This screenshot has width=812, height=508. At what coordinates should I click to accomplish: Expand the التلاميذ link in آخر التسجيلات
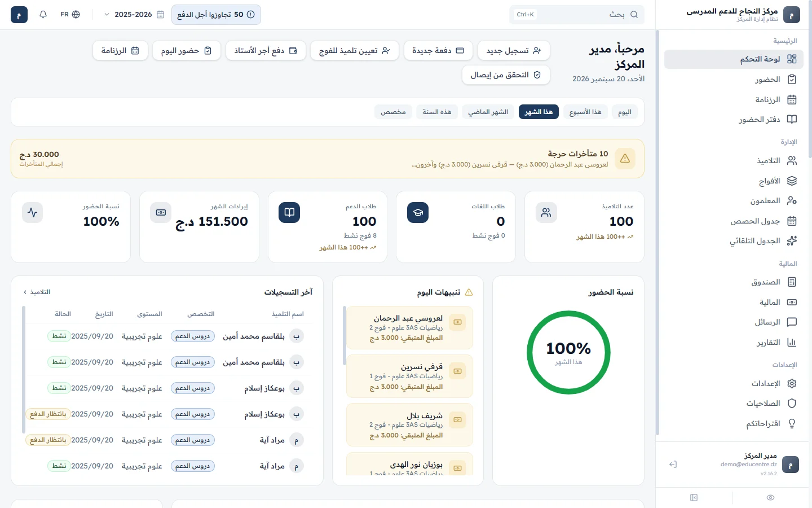point(37,292)
